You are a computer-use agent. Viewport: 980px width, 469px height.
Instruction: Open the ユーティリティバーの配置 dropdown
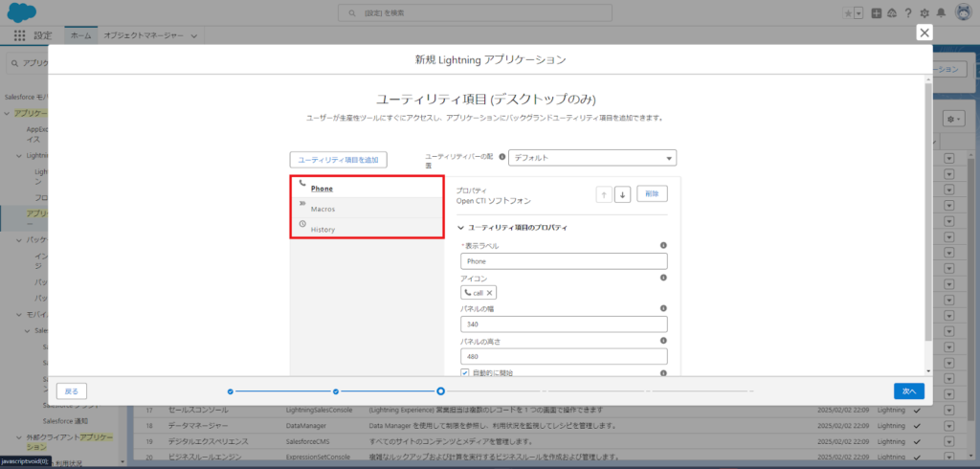click(x=592, y=158)
